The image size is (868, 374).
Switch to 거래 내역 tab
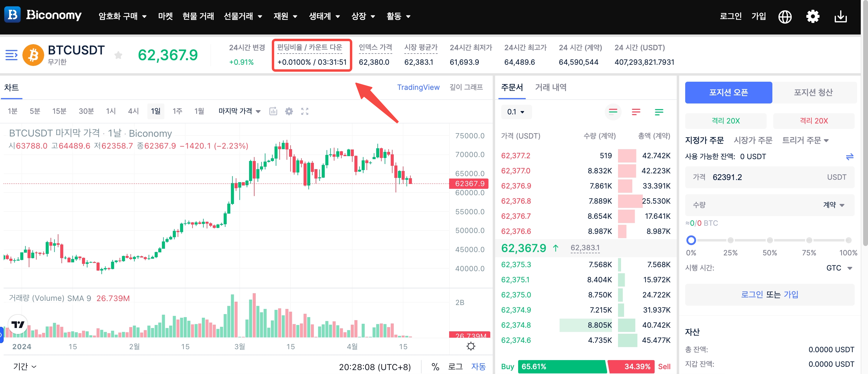point(551,87)
